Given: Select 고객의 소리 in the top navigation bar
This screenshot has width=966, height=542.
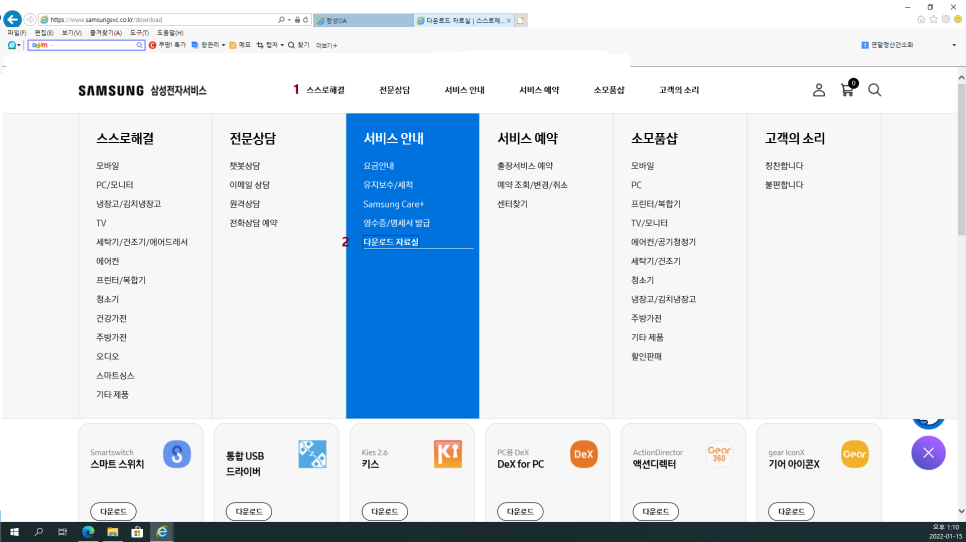Looking at the screenshot, I should (x=679, y=90).
